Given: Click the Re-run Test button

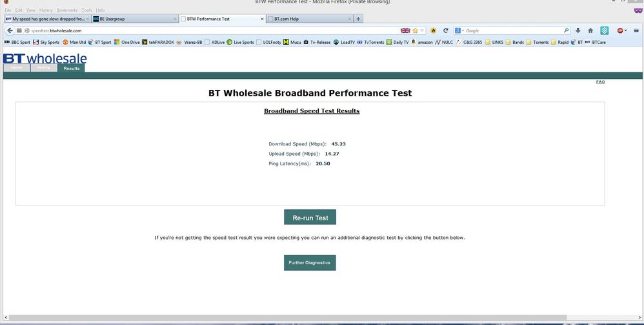Looking at the screenshot, I should (x=310, y=217).
